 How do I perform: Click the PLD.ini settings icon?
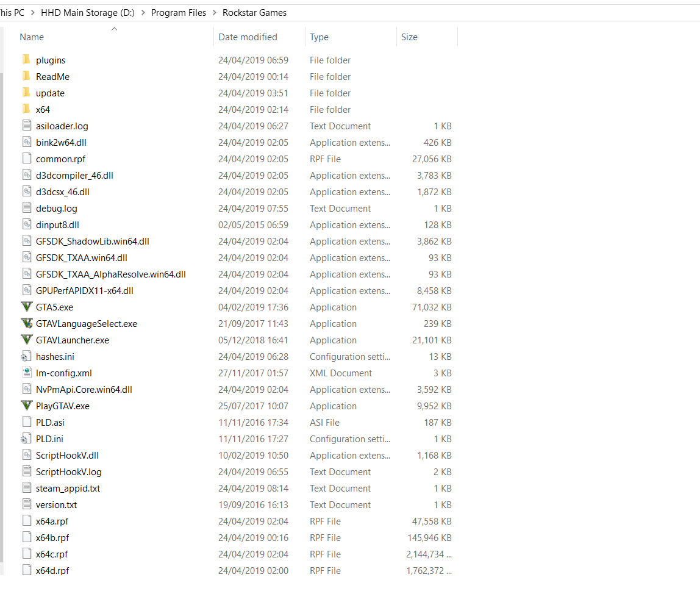[27, 439]
